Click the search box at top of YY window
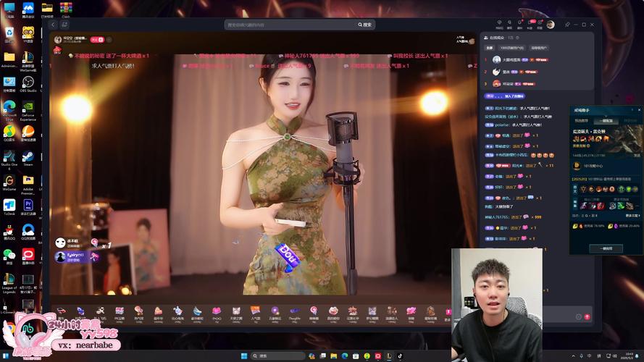The height and width of the screenshot is (362, 644). pos(290,25)
